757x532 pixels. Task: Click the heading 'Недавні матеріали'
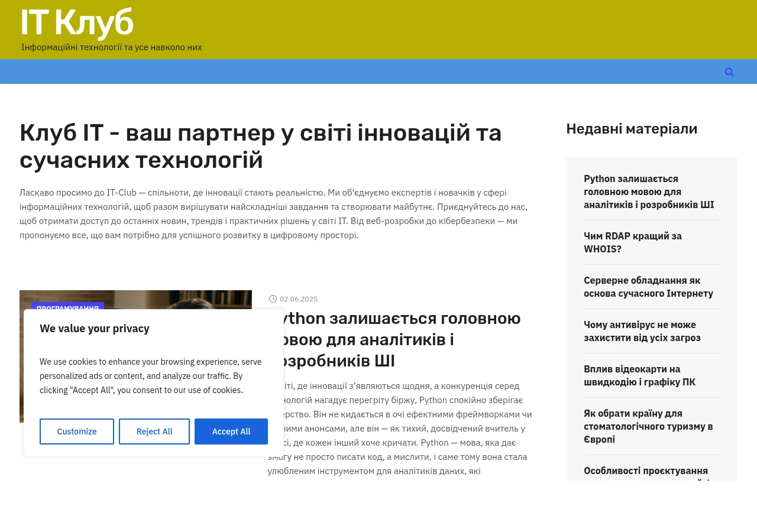pyautogui.click(x=632, y=129)
